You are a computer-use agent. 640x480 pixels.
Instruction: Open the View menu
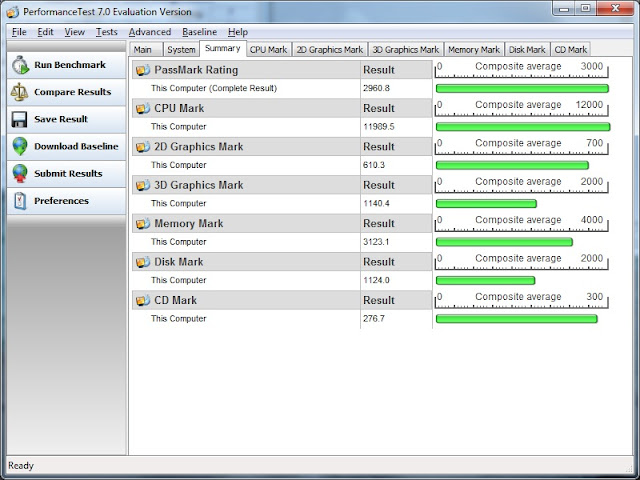click(x=75, y=32)
